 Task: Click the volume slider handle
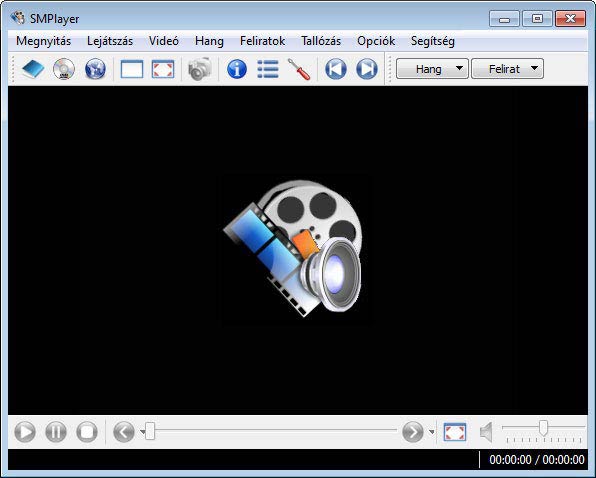[x=544, y=428]
